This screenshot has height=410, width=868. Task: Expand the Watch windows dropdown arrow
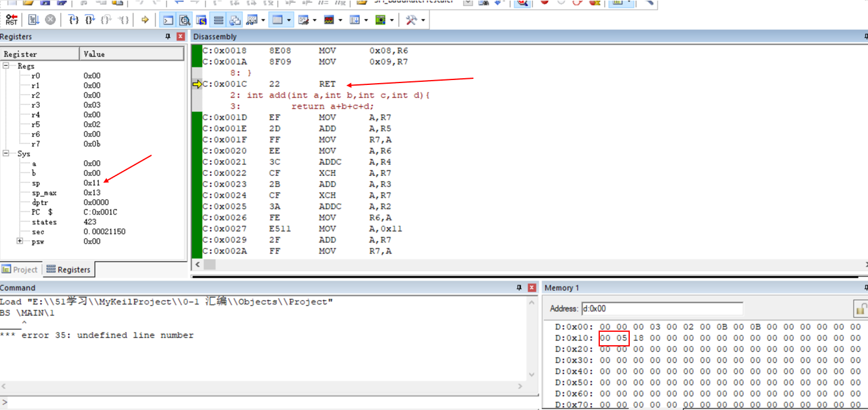[263, 20]
